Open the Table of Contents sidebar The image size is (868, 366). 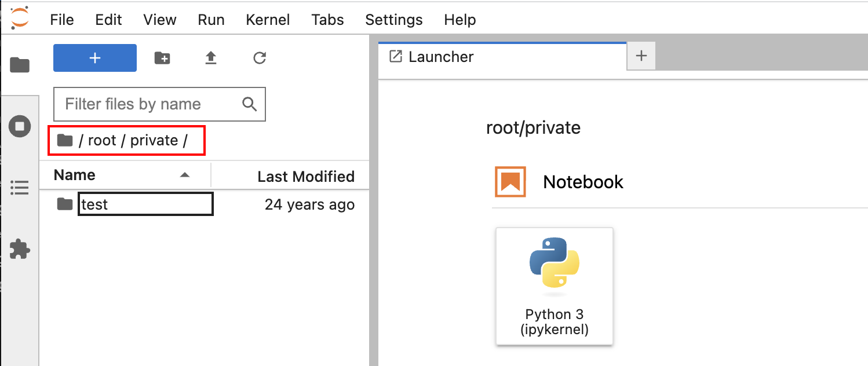[x=20, y=188]
